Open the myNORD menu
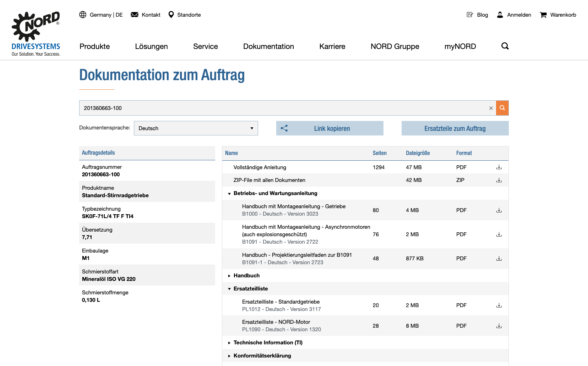 tap(460, 46)
